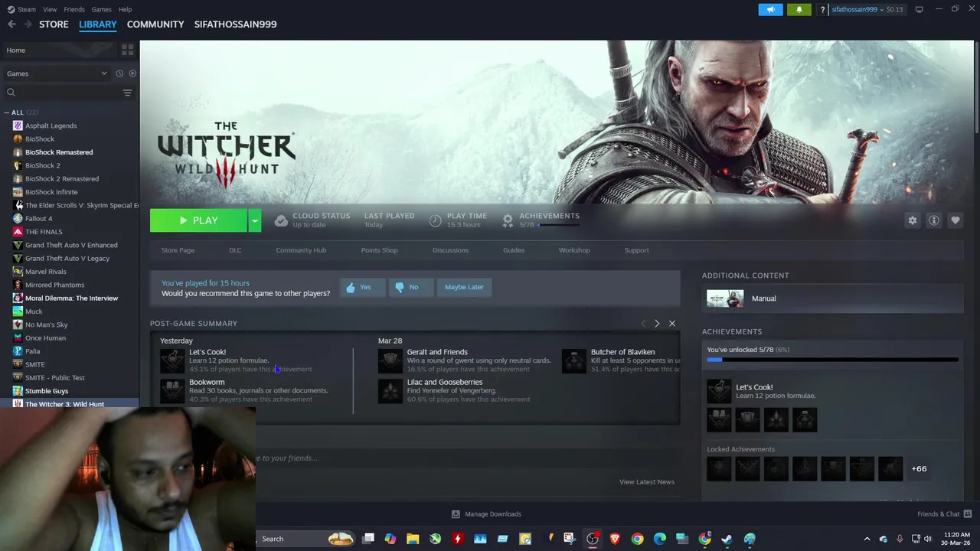The height and width of the screenshot is (551, 980).
Task: Open the Points Shop link
Action: tap(379, 250)
